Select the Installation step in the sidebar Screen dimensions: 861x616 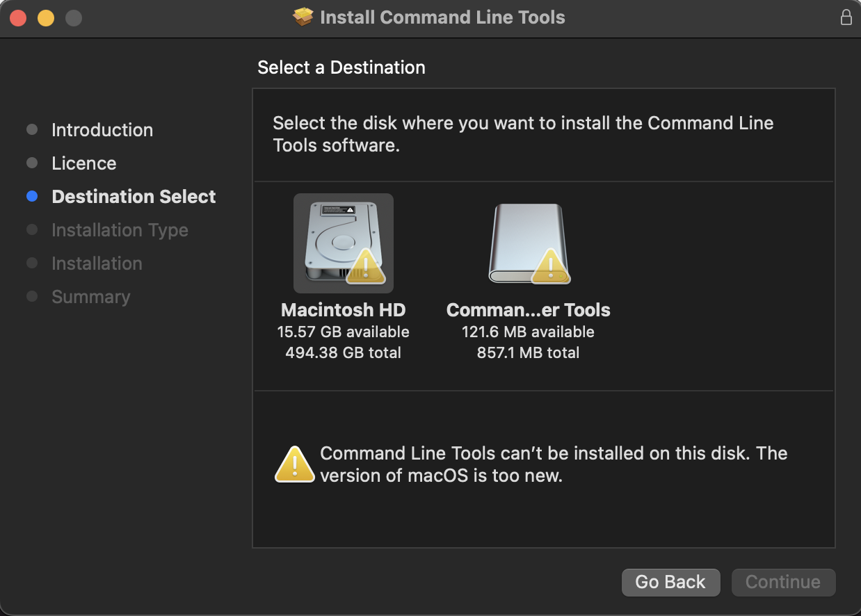point(97,264)
